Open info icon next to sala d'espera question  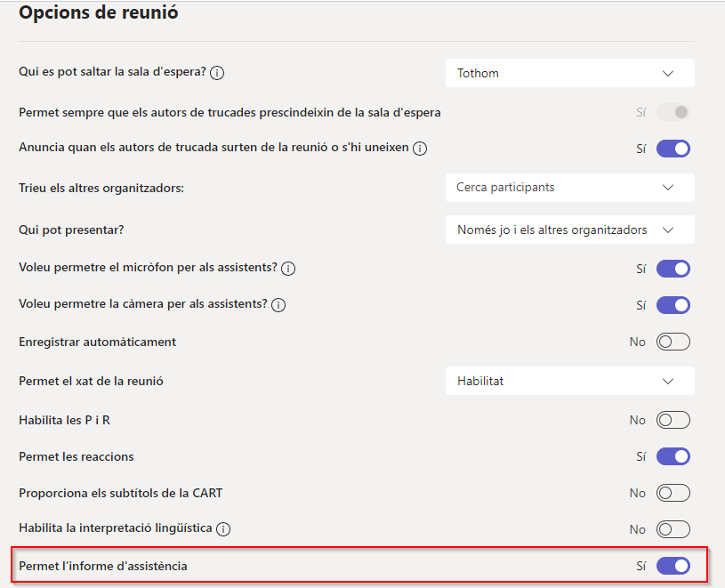click(217, 73)
